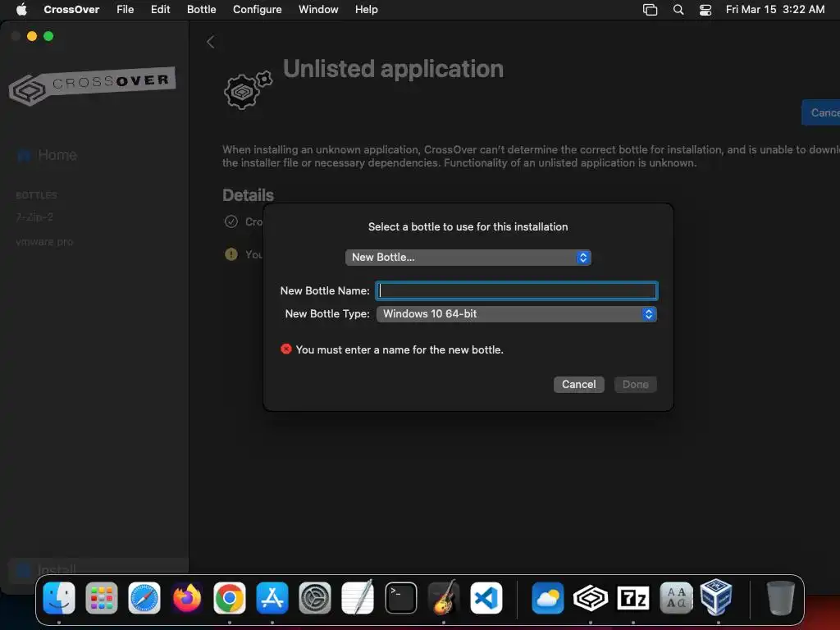840x630 pixels.
Task: Click the 'Select a bottle to use' dialog title
Action: (468, 226)
